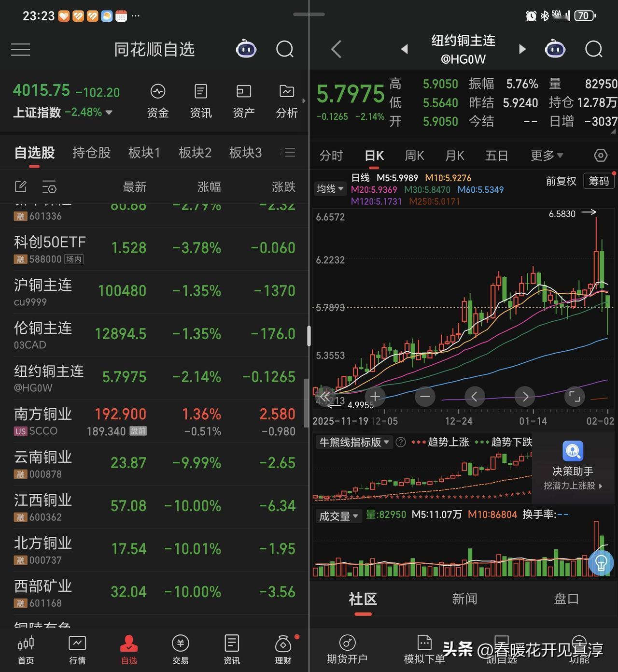Switch chart to 月K view
This screenshot has width=618, height=672.
click(454, 156)
